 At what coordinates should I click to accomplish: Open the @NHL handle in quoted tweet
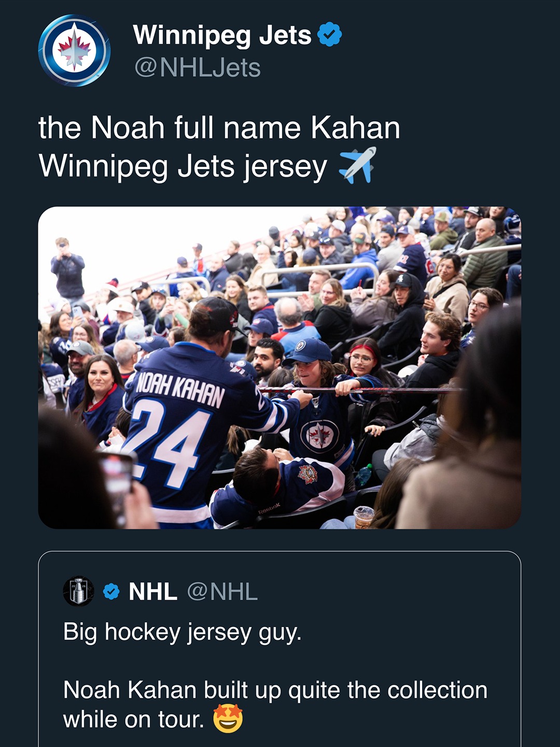pos(222,591)
